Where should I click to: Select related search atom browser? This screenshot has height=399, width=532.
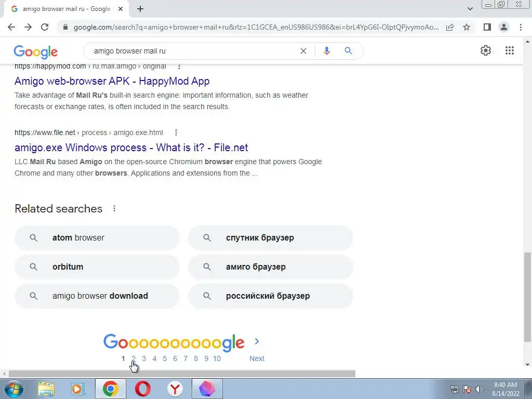point(97,238)
